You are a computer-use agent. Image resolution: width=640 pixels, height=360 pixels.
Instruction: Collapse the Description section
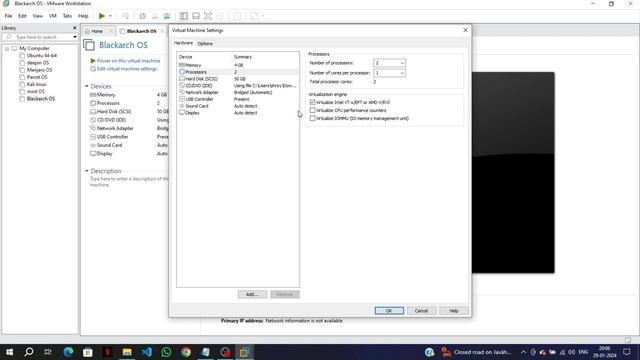[x=87, y=171]
